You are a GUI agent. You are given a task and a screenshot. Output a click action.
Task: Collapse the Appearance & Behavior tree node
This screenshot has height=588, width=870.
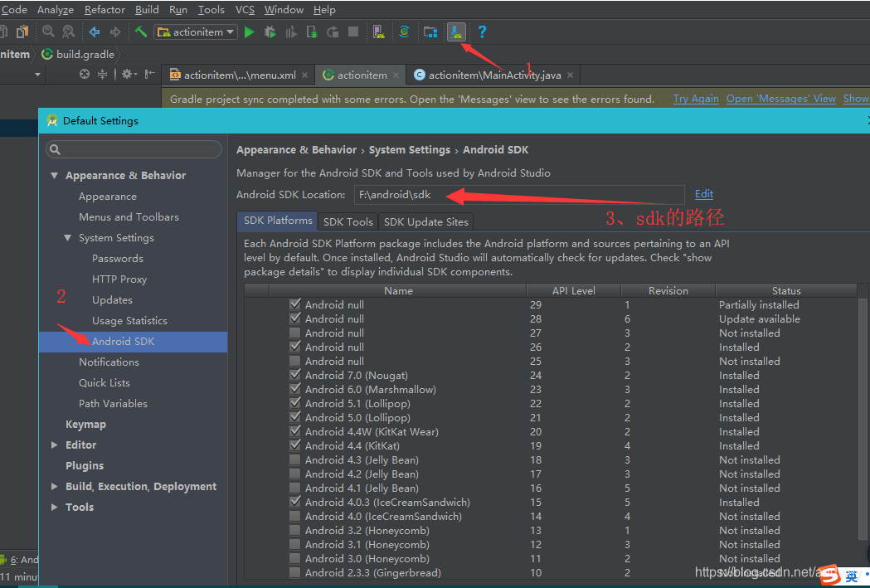[55, 175]
